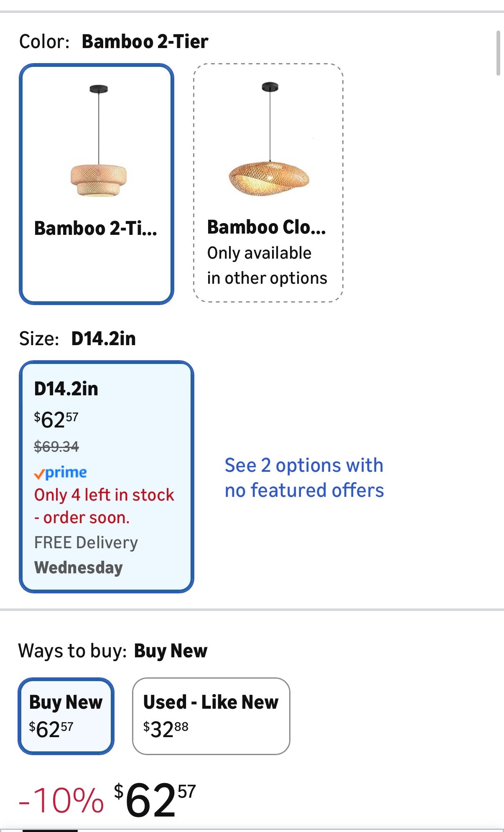This screenshot has width=504, height=832.
Task: Choose the Buy New purchase option
Action: click(66, 716)
